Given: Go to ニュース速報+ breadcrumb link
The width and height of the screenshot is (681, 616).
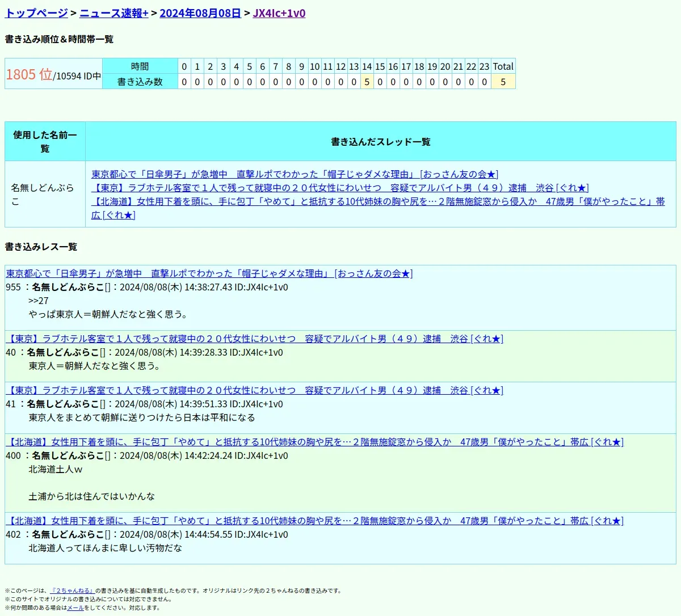Looking at the screenshot, I should [x=114, y=13].
